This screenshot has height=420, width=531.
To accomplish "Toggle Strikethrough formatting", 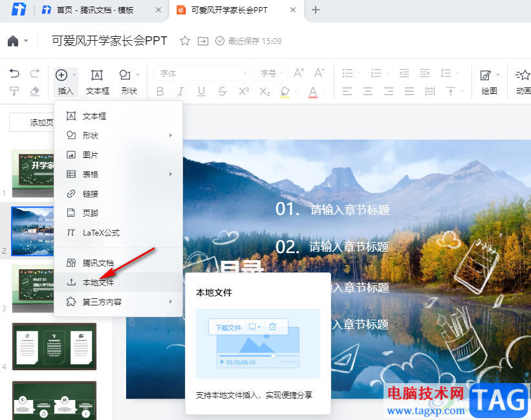I will pos(222,91).
